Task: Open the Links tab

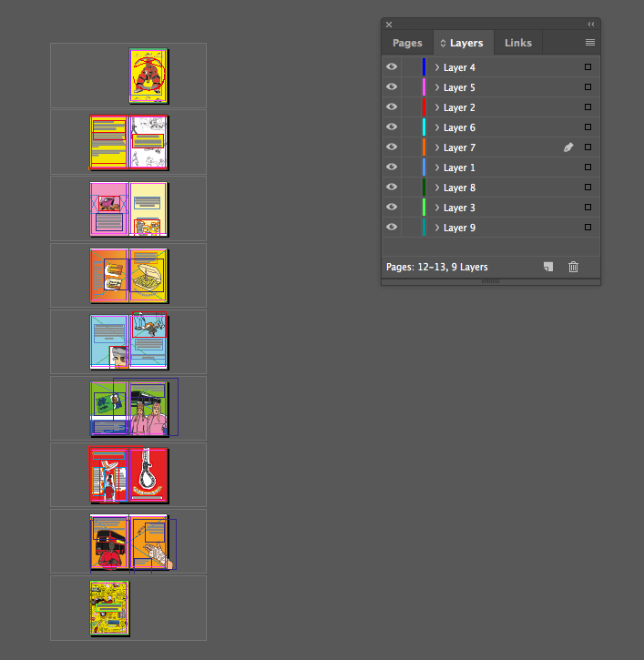Action: pyautogui.click(x=518, y=43)
